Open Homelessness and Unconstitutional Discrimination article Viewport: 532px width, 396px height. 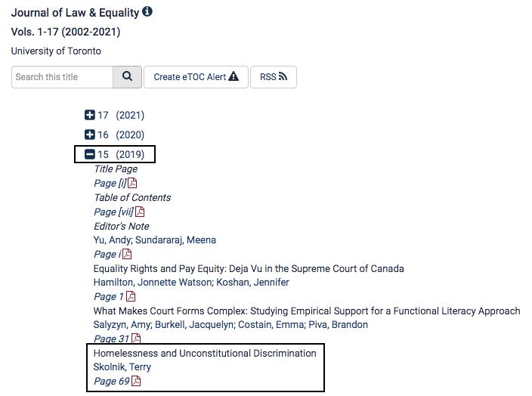tap(205, 353)
